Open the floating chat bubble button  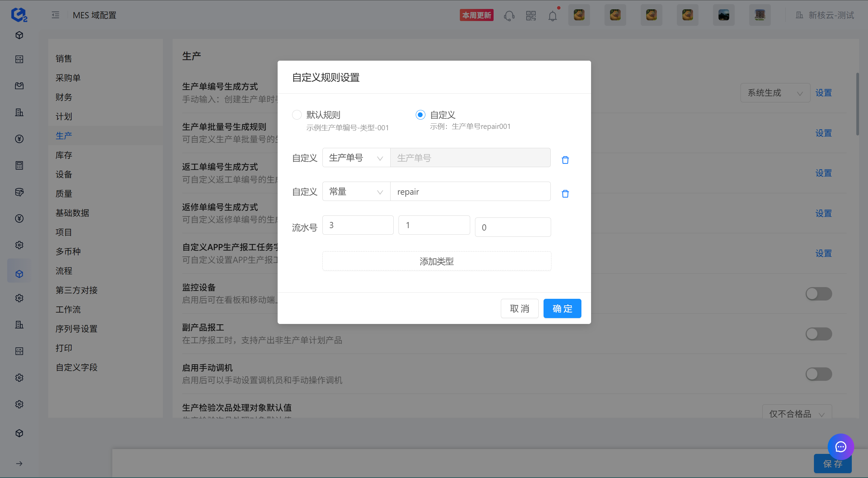pos(841,447)
